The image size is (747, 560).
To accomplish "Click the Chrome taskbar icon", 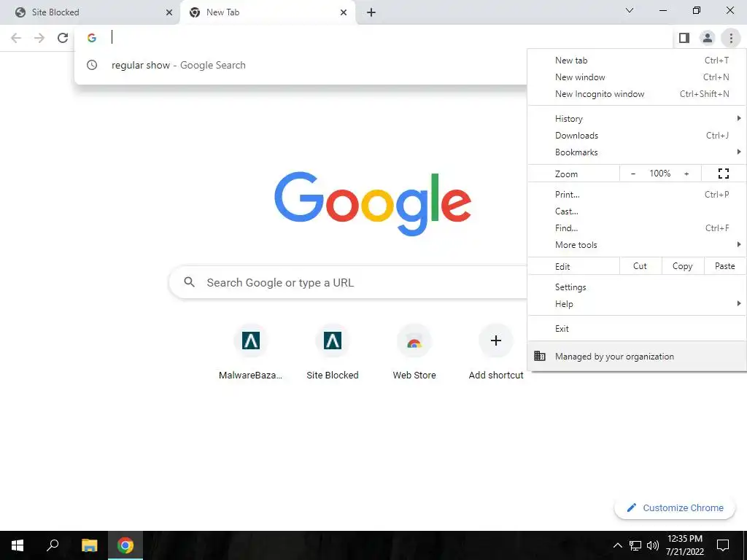I will click(x=125, y=545).
